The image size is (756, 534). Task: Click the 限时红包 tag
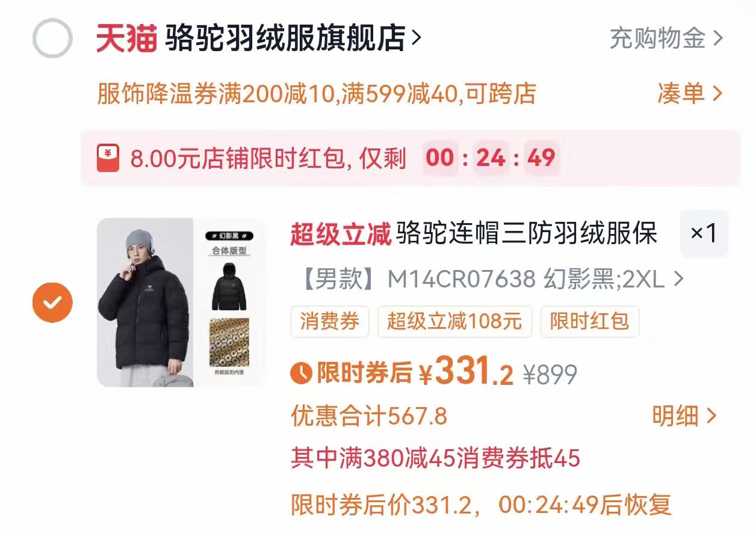tap(589, 322)
